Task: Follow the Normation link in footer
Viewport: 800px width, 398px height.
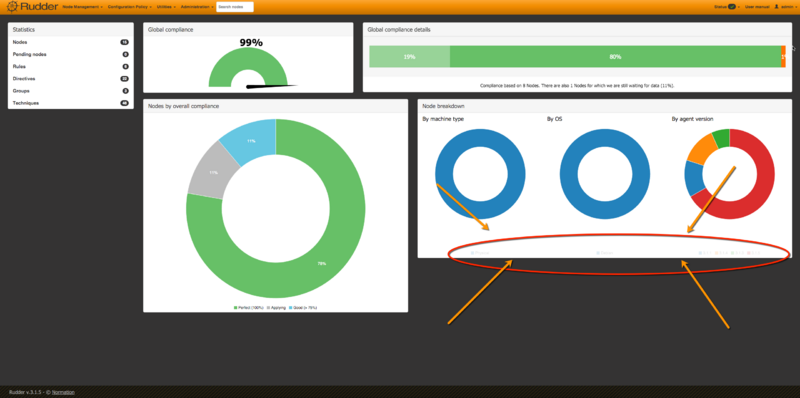Action: tap(63, 392)
